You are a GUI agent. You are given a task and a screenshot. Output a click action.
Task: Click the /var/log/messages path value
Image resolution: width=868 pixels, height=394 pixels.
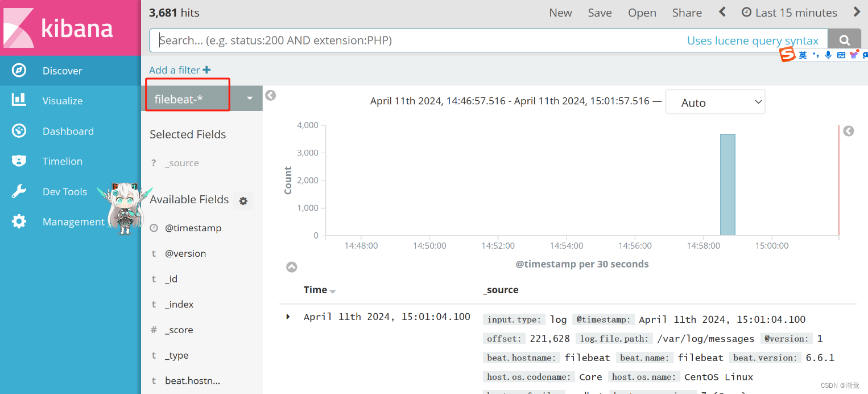[x=705, y=339]
